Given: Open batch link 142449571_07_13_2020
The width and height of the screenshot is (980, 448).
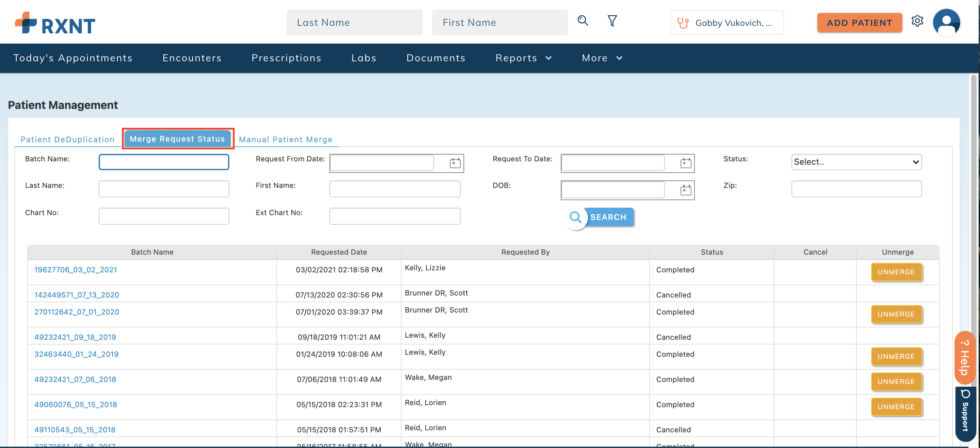Looking at the screenshot, I should click(x=77, y=294).
